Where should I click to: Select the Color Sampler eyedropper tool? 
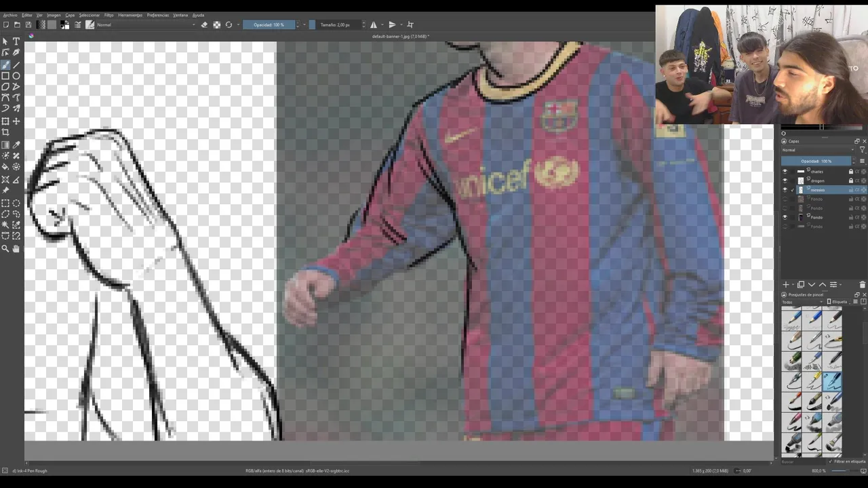[x=16, y=145]
